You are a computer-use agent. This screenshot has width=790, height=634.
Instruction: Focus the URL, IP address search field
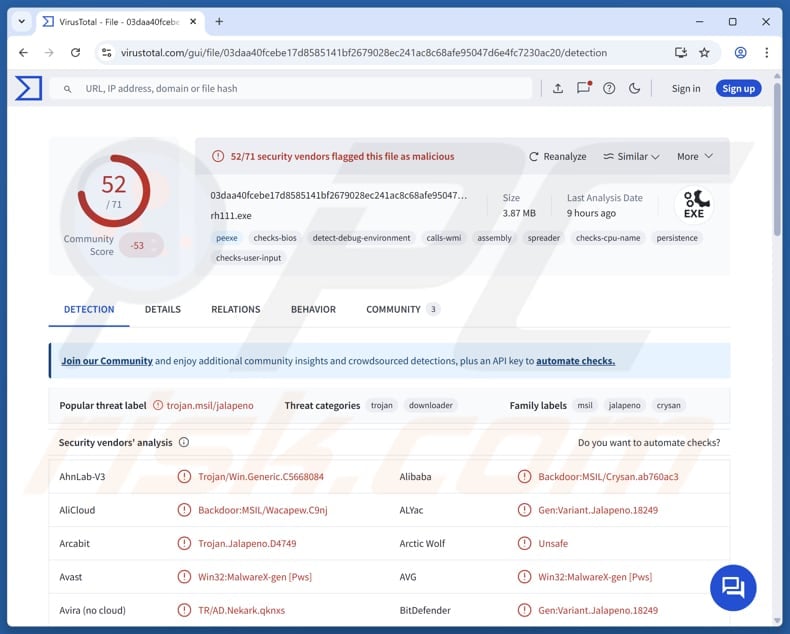[291, 89]
